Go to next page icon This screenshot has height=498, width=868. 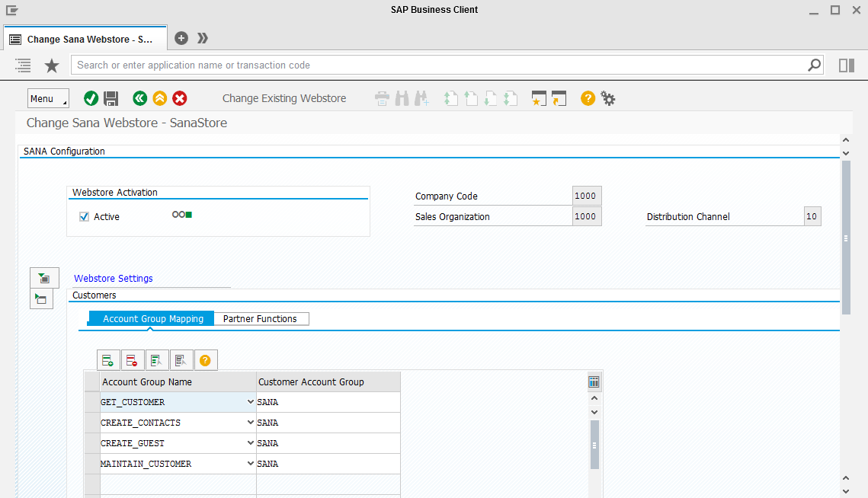[x=491, y=98]
